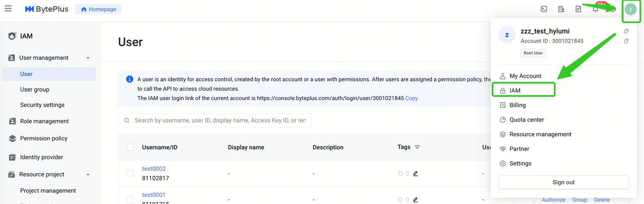Click the Account ID : 3001021845 text
The width and height of the screenshot is (644, 204).
point(552,41)
